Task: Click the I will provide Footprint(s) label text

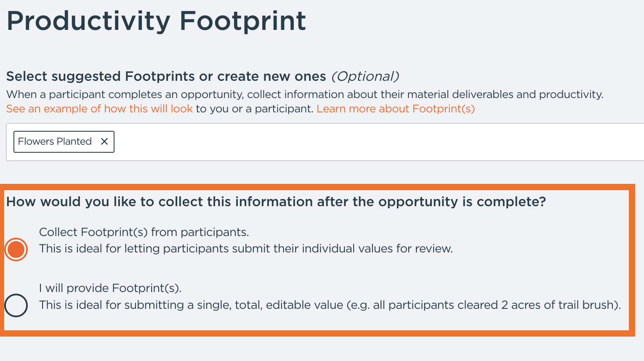Action: click(110, 288)
